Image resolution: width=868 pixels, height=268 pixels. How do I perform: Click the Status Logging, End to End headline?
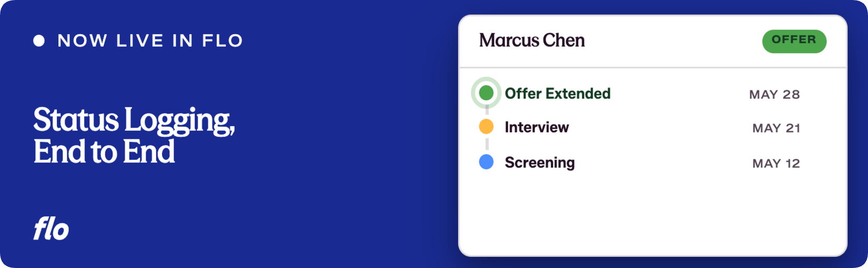[134, 136]
